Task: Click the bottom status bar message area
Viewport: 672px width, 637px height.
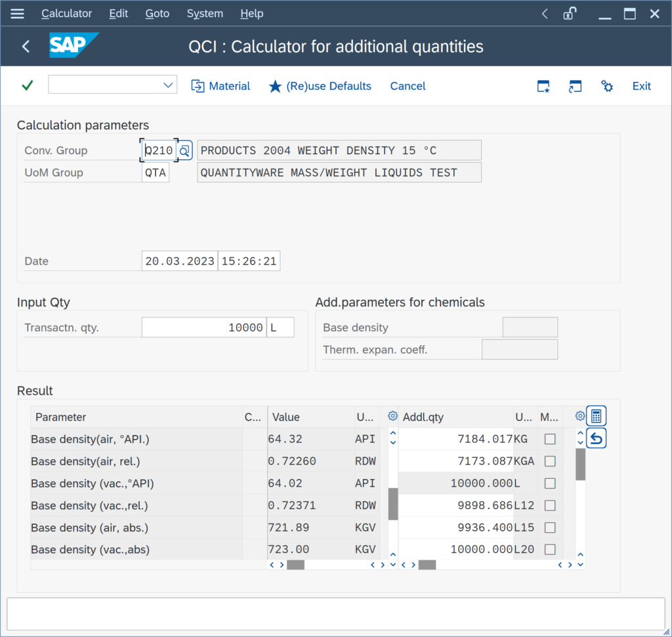Action: [x=335, y=614]
